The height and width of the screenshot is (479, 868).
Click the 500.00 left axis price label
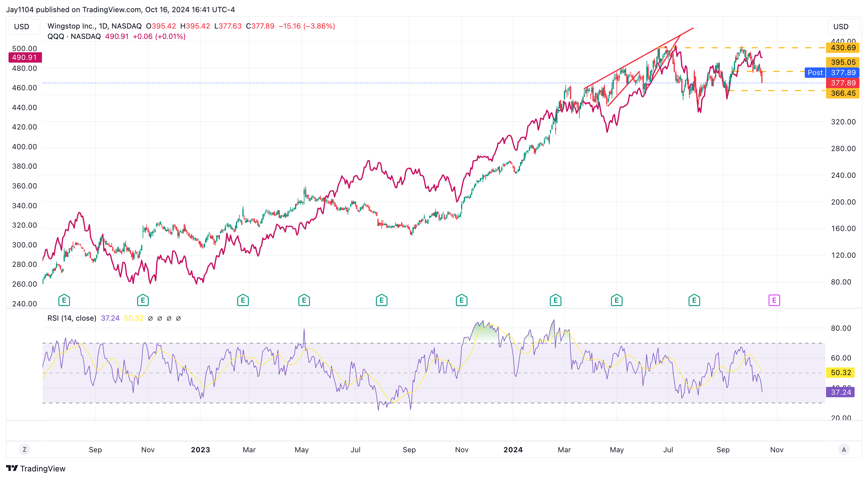pyautogui.click(x=24, y=49)
